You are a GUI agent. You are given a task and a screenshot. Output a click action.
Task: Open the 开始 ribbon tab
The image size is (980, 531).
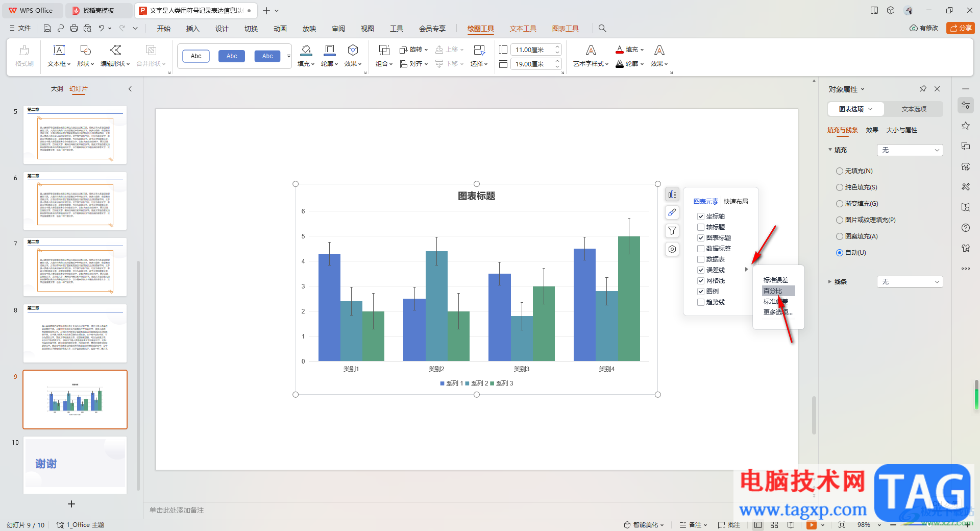164,29
